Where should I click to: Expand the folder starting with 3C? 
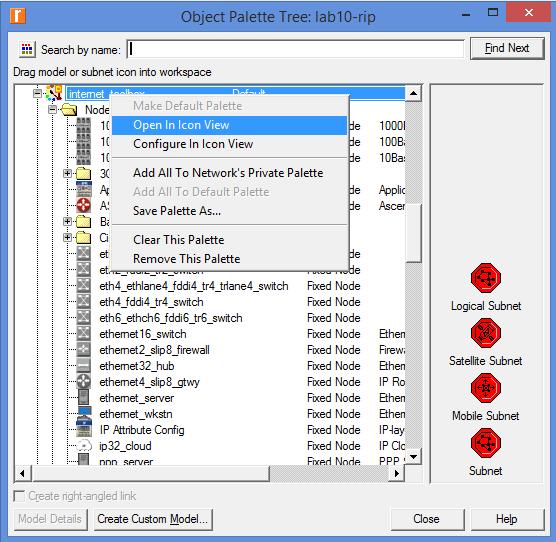tap(67, 173)
